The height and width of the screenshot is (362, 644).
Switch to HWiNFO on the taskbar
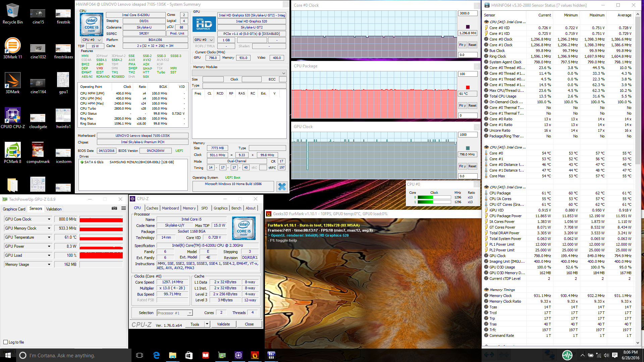point(271,355)
